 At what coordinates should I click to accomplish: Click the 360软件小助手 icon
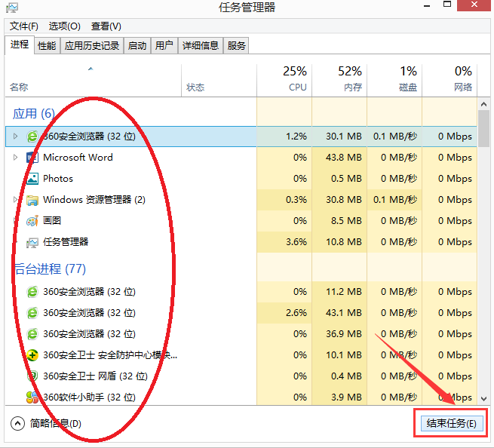32,397
